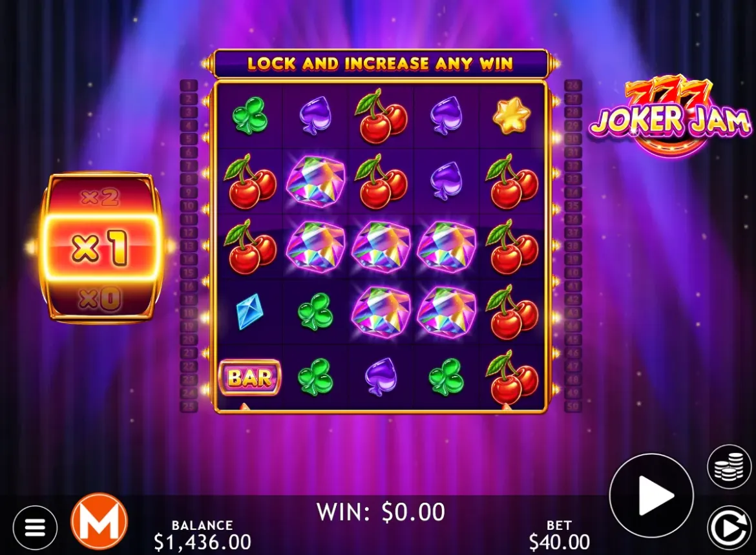Click the balance amount display

point(202,542)
